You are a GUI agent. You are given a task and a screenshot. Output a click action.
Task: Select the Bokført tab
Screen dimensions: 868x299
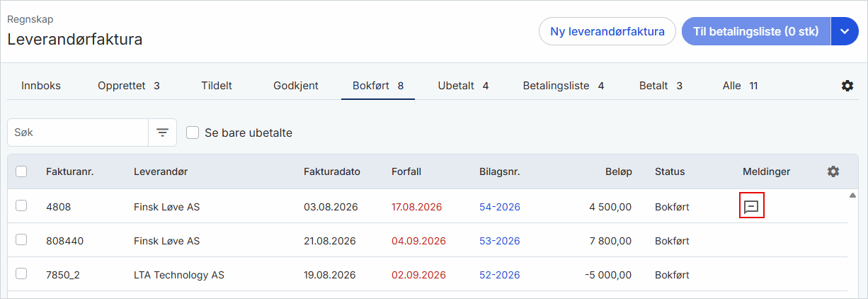tap(378, 86)
